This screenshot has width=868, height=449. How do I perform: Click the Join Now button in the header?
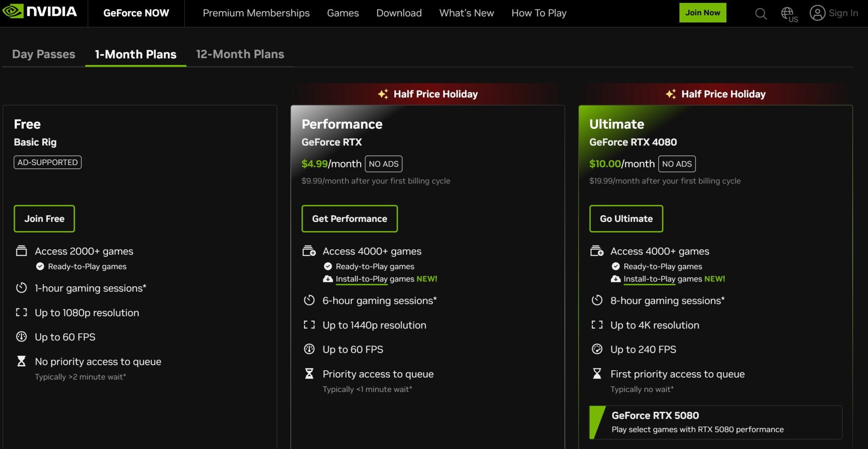(702, 12)
